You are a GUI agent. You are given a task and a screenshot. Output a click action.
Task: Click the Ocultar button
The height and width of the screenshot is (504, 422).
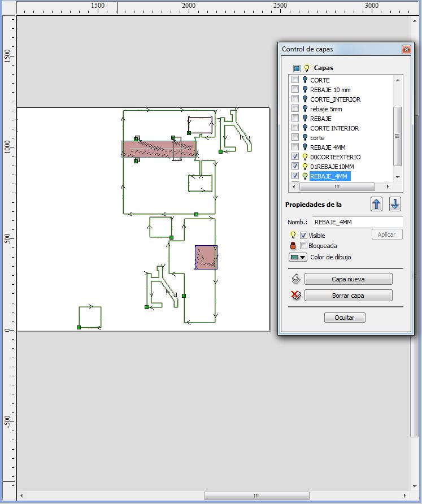tap(345, 318)
